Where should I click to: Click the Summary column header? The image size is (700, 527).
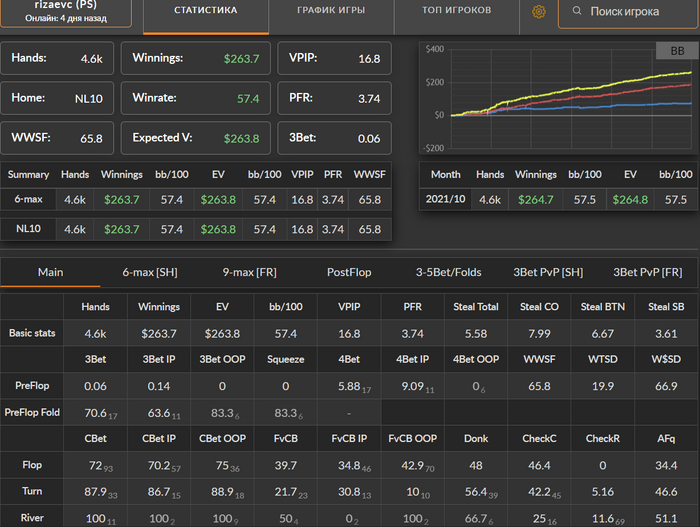[28, 175]
